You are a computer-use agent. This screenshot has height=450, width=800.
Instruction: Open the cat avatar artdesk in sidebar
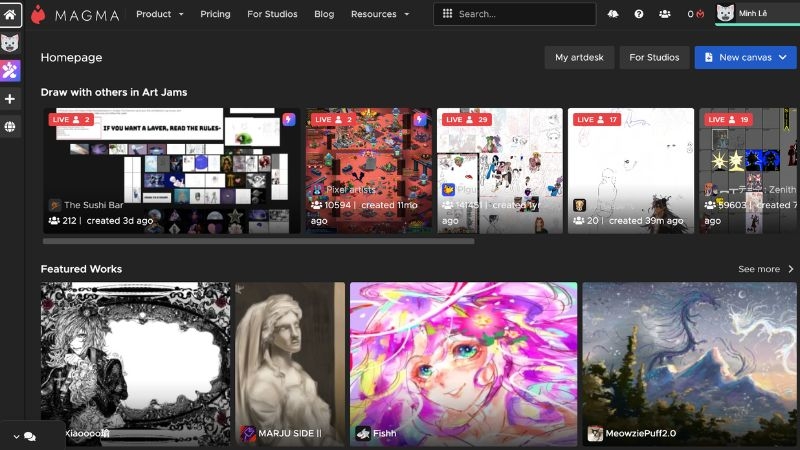pos(10,43)
